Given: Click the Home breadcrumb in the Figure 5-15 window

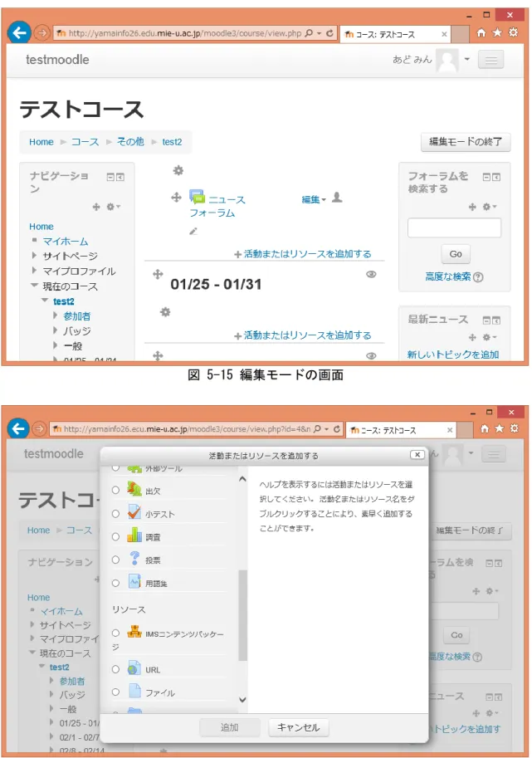Looking at the screenshot, I should (41, 142).
